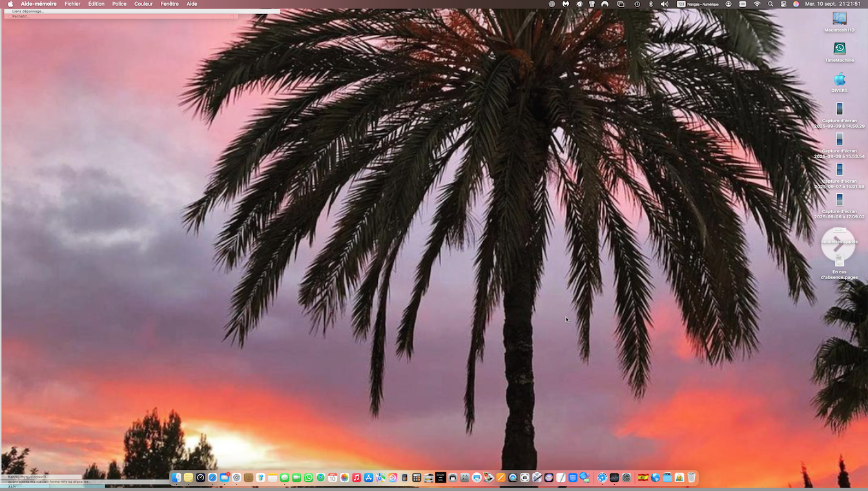Open the Aide-mémoire application menu

pos(39,4)
